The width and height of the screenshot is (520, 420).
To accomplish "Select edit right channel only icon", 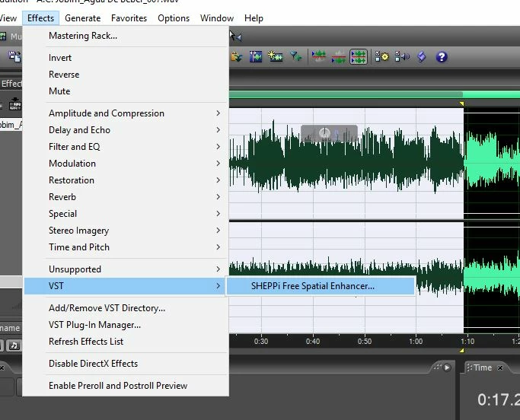I will 338,57.
